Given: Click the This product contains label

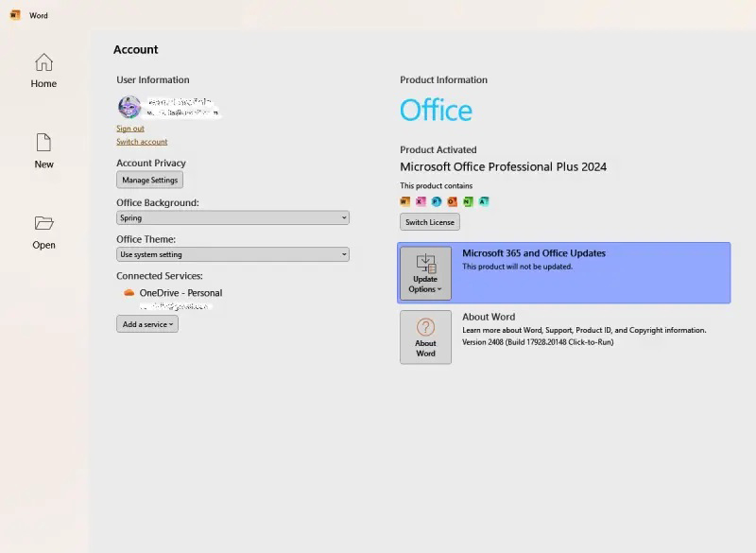Looking at the screenshot, I should click(x=437, y=185).
